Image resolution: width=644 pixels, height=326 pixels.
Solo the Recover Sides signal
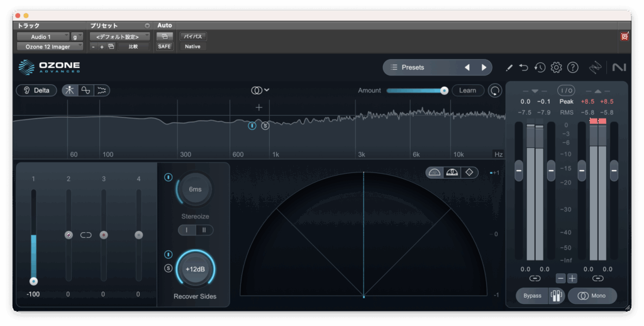point(168,268)
